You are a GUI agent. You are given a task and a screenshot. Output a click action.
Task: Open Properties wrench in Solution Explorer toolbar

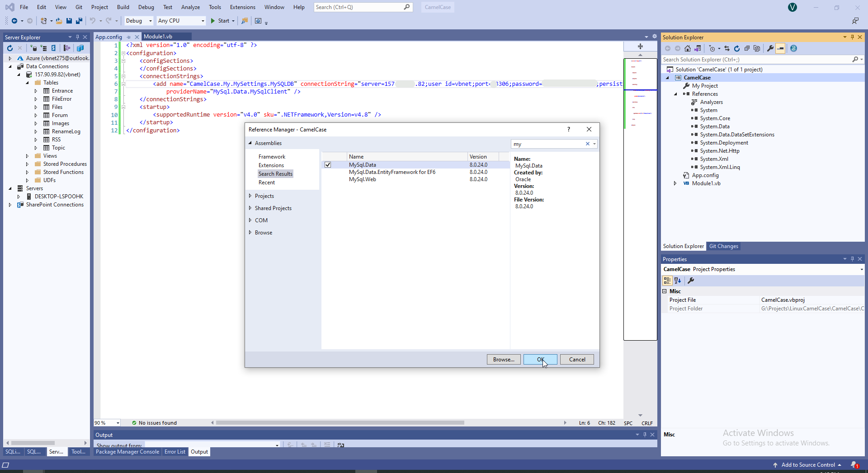[770, 48]
